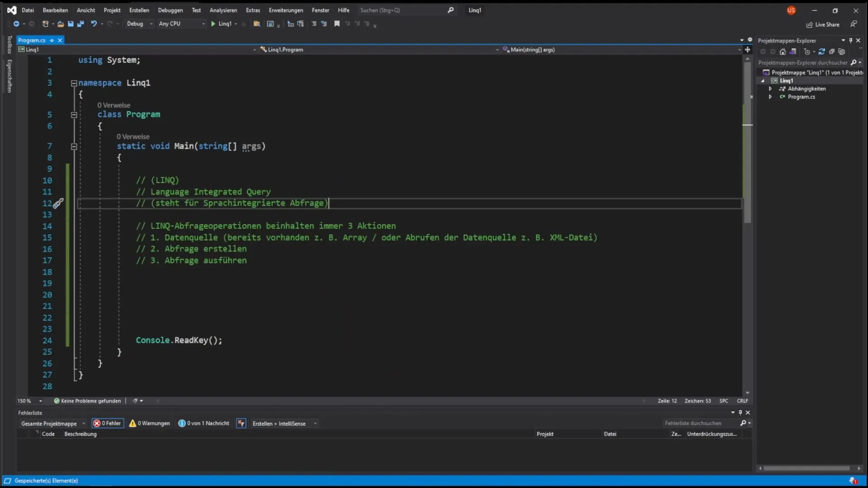Screen dimensions: 868x488
Task: Sync with active document icon
Action: (822, 52)
